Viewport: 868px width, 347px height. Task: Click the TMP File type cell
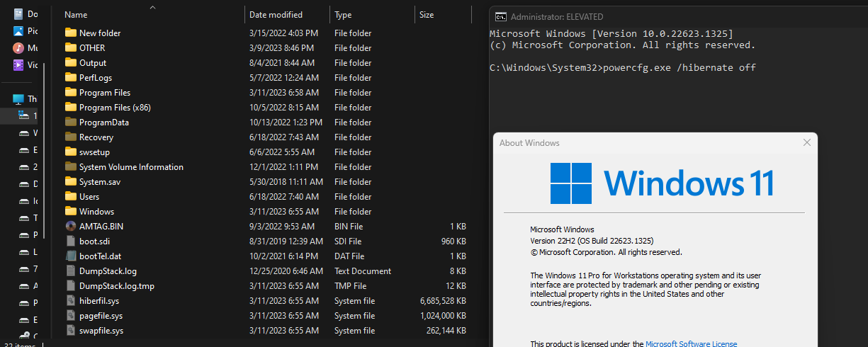tap(351, 285)
